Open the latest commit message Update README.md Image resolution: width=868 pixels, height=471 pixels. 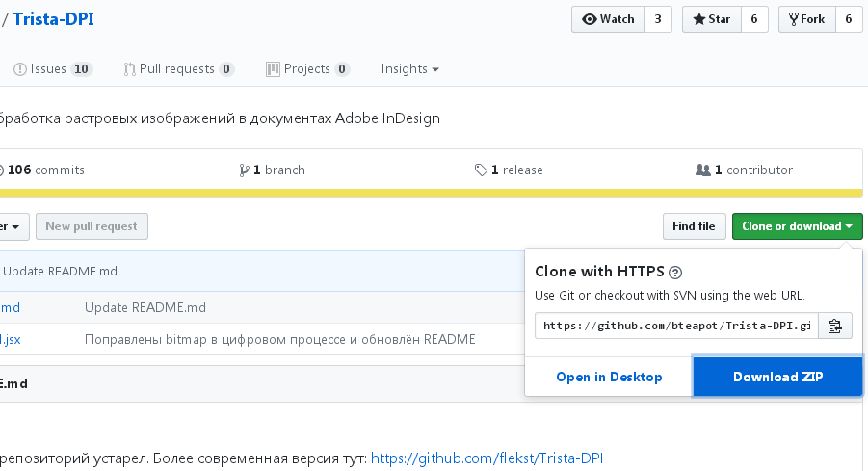click(x=61, y=272)
